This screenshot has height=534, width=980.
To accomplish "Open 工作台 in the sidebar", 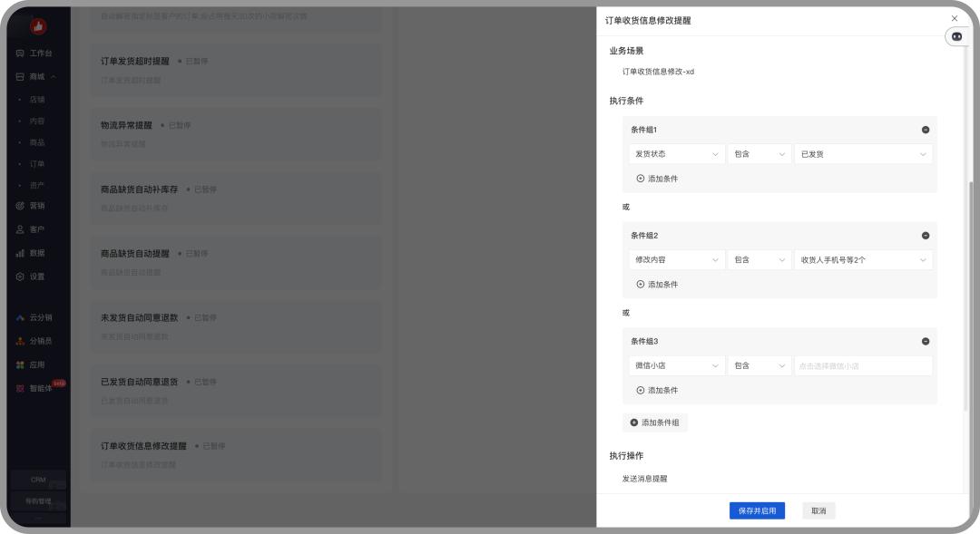I will [34, 53].
